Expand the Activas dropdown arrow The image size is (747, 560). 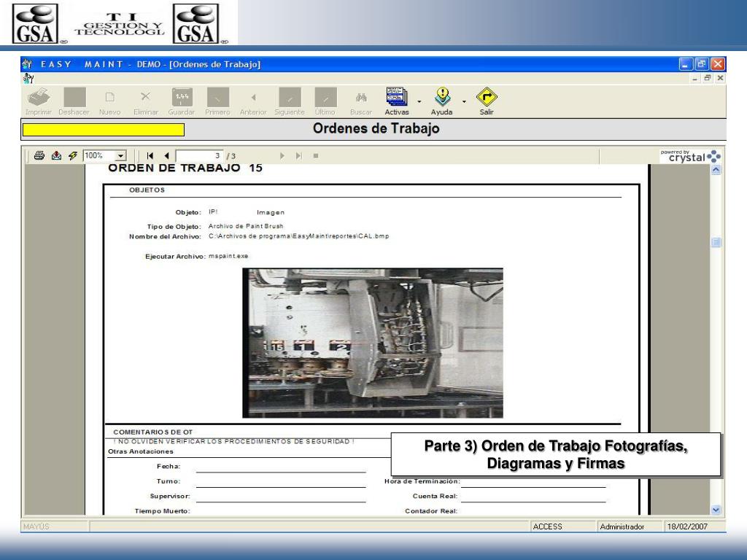point(419,101)
